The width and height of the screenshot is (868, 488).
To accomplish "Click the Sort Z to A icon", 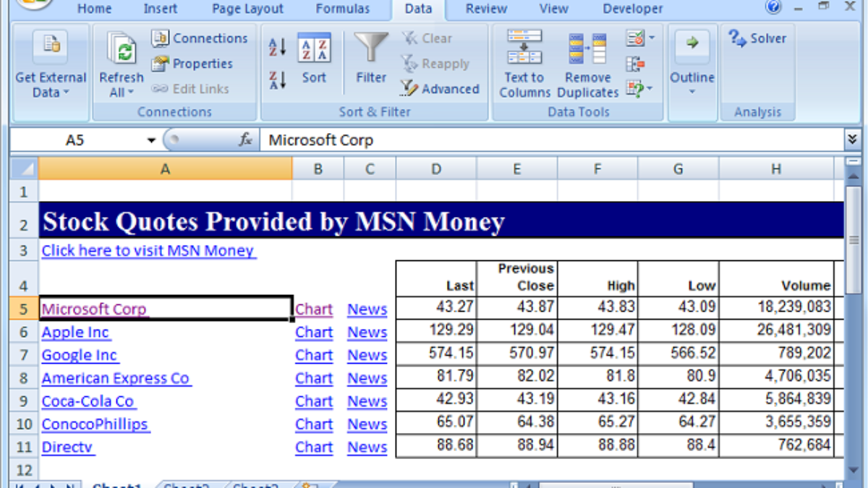I will (x=278, y=80).
